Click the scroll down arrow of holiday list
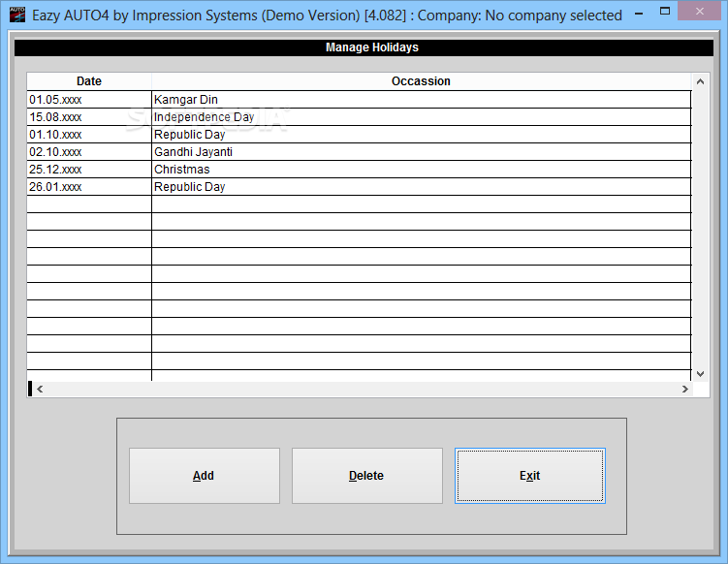Image resolution: width=728 pixels, height=564 pixels. (700, 374)
